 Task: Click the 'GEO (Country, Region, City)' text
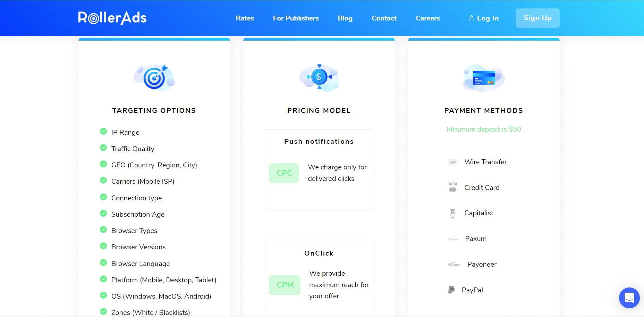tap(154, 165)
